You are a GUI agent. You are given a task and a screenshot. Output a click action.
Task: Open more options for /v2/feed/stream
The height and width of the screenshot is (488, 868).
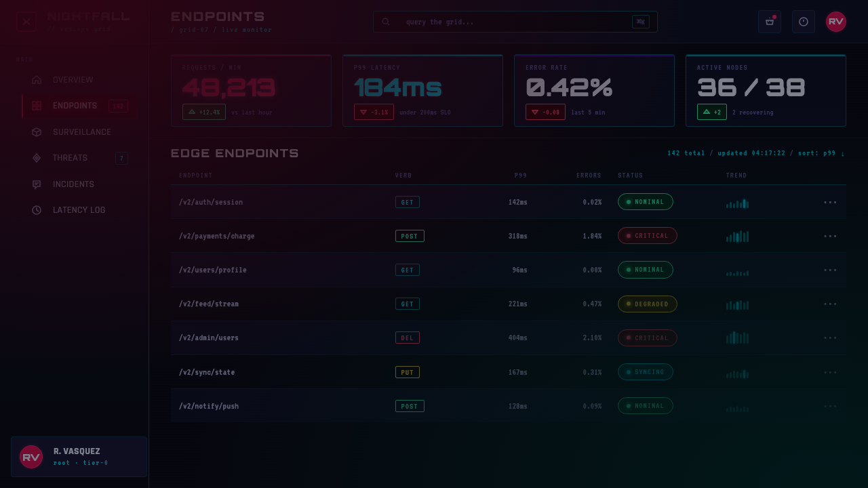pyautogui.click(x=830, y=304)
